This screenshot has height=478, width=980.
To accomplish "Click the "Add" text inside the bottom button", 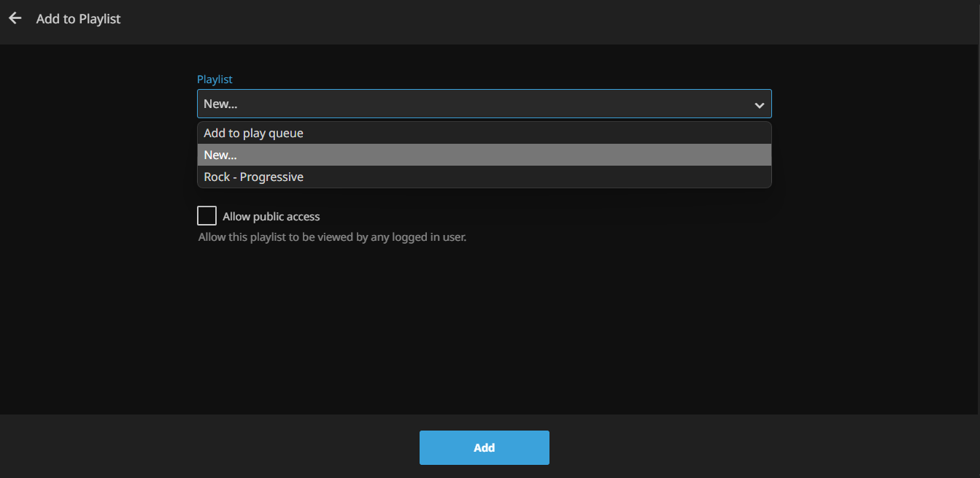I will [484, 448].
